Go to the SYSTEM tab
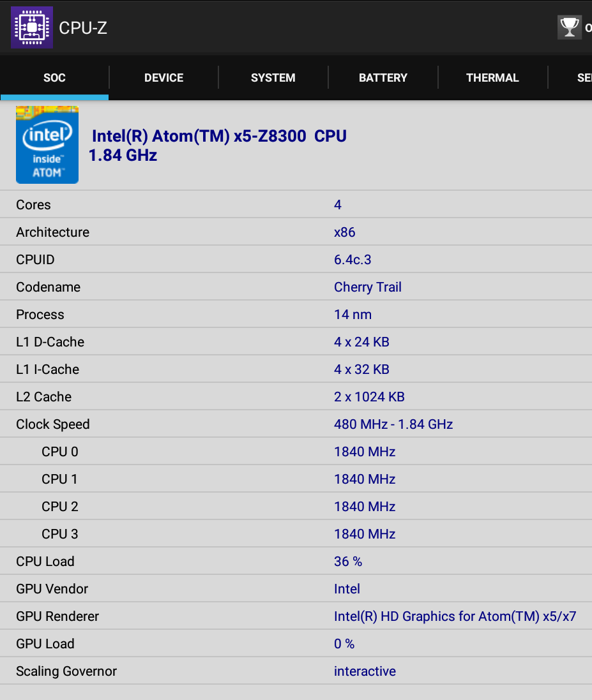Screen dimensions: 592x700 click(273, 78)
